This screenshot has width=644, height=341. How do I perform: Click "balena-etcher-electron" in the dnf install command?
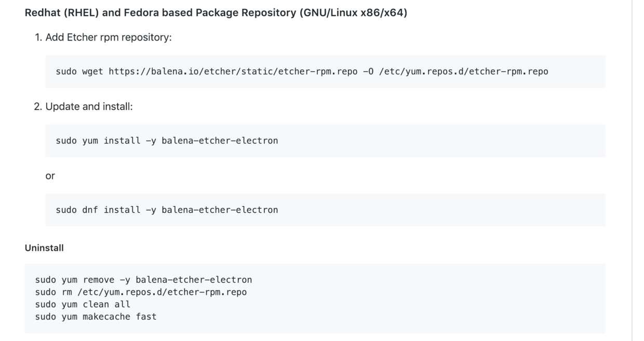219,210
